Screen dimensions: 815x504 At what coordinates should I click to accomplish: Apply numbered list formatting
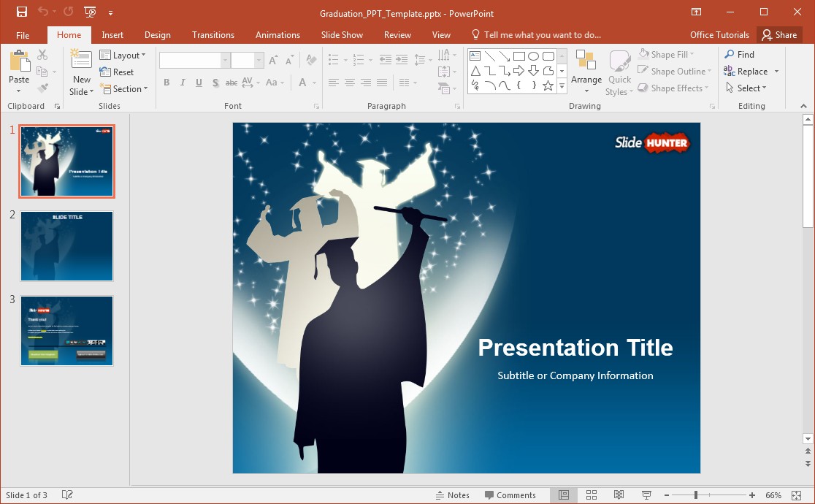359,60
